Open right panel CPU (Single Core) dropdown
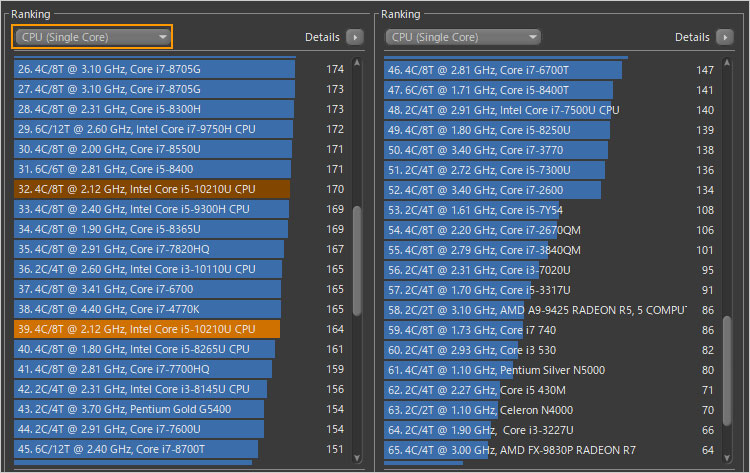 pyautogui.click(x=463, y=37)
